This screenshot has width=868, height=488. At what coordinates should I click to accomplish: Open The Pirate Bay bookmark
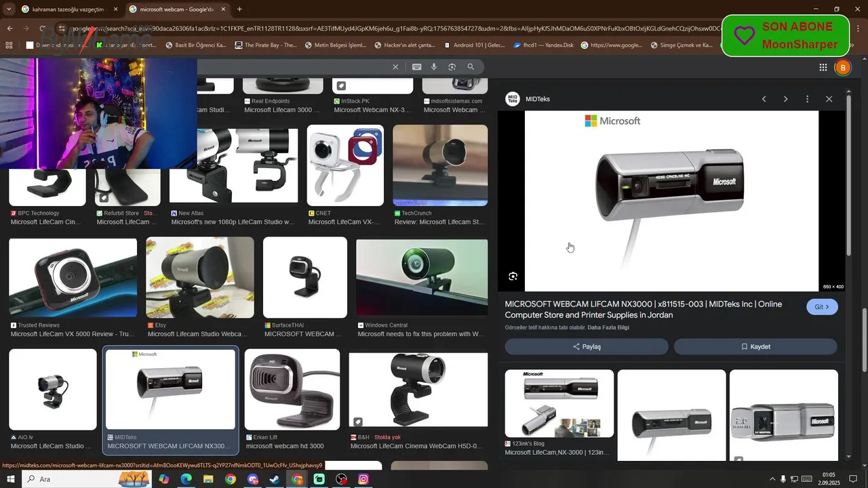point(266,45)
